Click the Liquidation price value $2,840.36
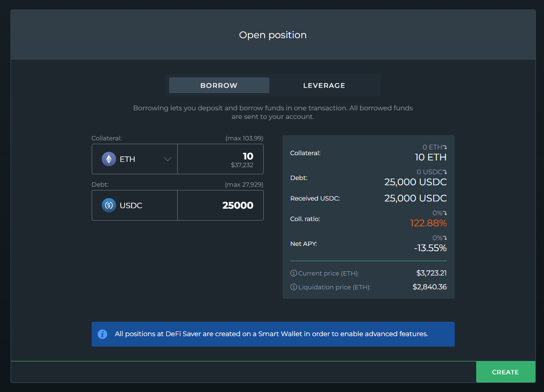 coord(429,287)
